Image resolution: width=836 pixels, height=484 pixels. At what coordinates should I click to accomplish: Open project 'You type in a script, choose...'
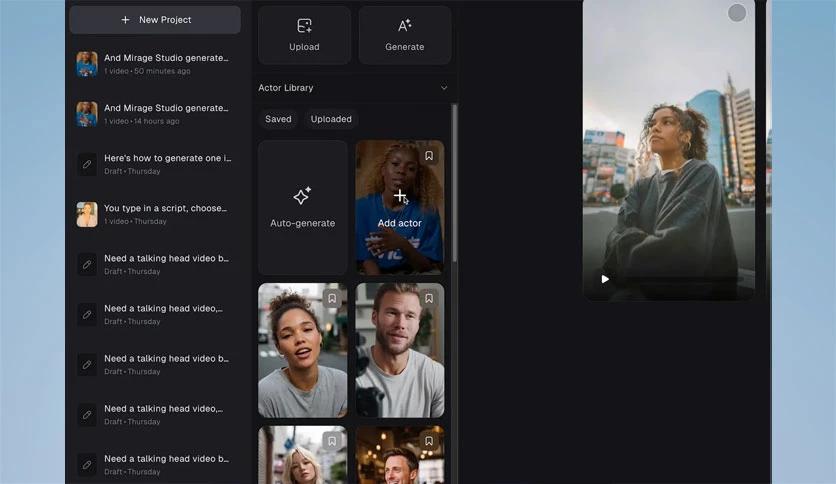[x=155, y=214]
